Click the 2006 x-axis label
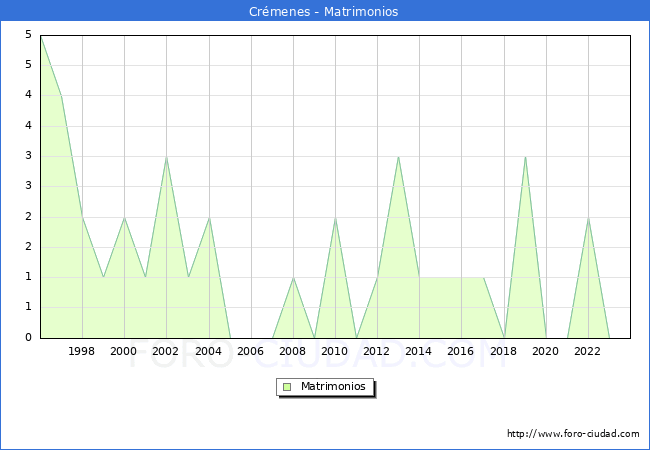650x450 pixels. point(250,351)
